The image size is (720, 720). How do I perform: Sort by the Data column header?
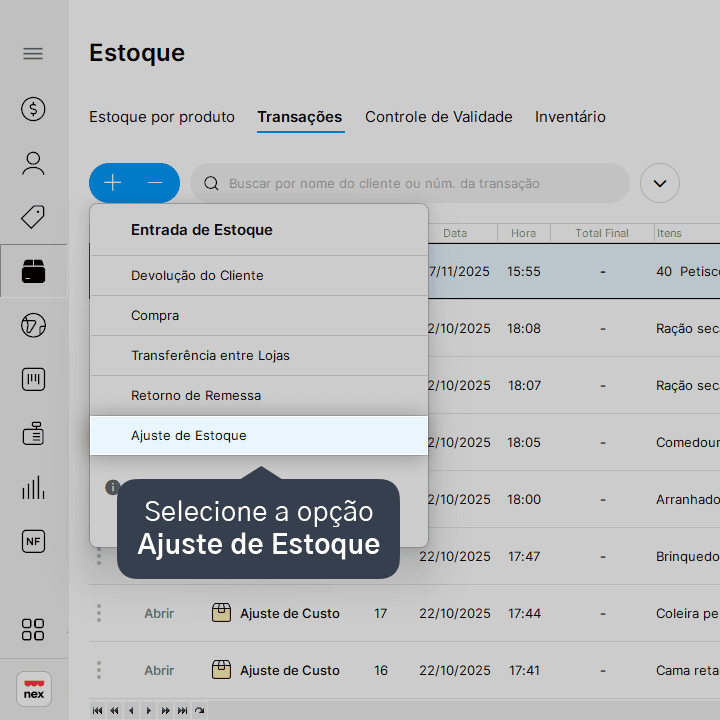coord(455,233)
